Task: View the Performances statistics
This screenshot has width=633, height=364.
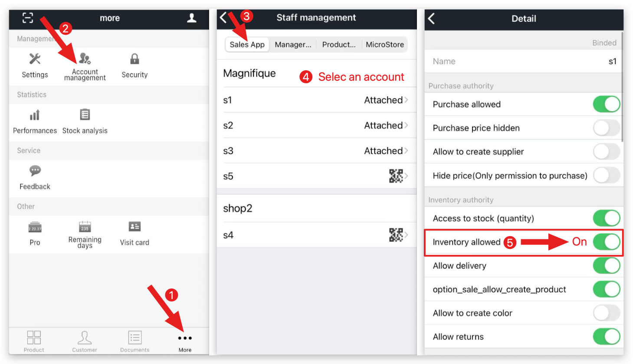Action: [x=35, y=121]
